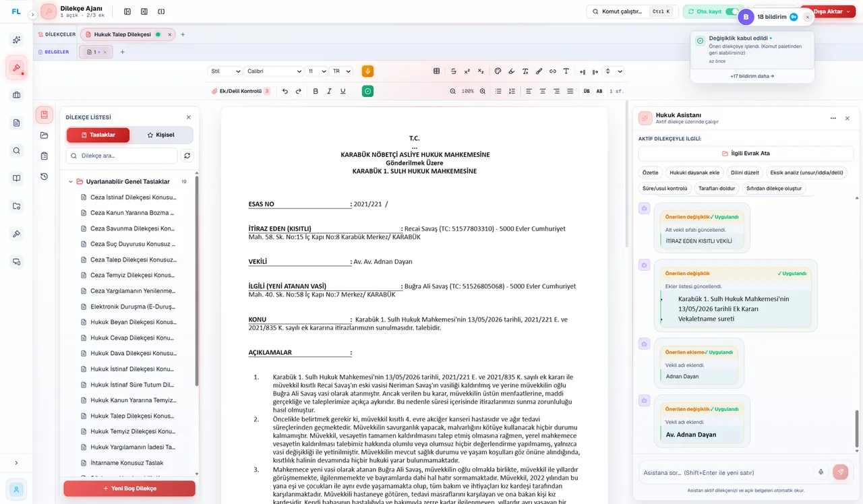Redo the last edit
Screen dimensions: 863x504
click(299, 91)
